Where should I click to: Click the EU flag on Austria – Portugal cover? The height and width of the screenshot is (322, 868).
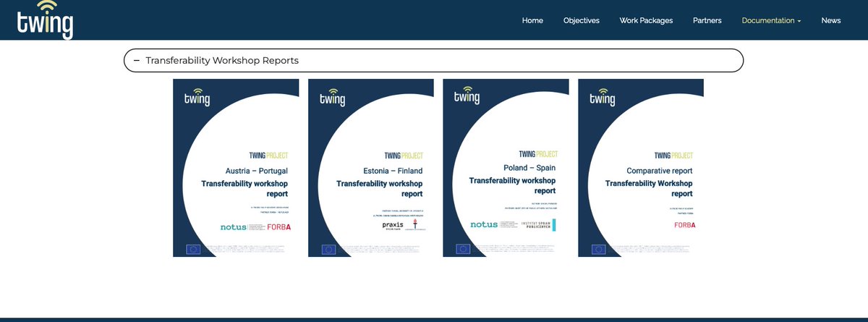point(193,250)
